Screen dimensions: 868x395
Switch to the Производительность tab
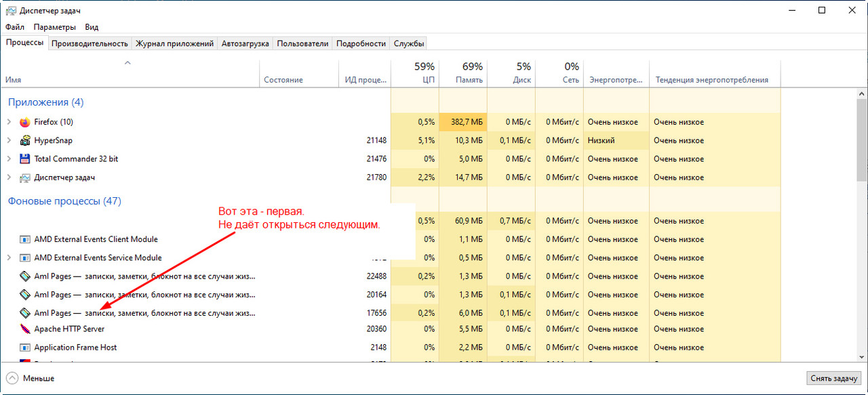point(90,43)
